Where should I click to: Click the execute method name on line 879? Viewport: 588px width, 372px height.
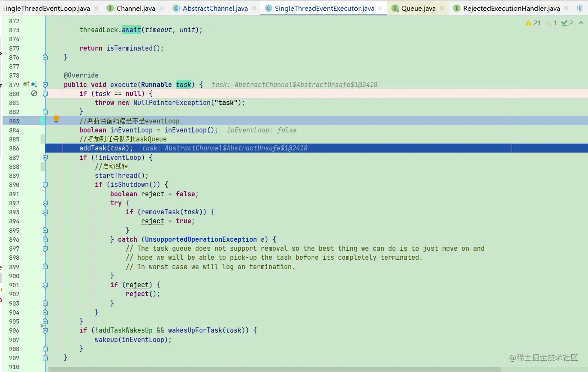click(x=124, y=84)
